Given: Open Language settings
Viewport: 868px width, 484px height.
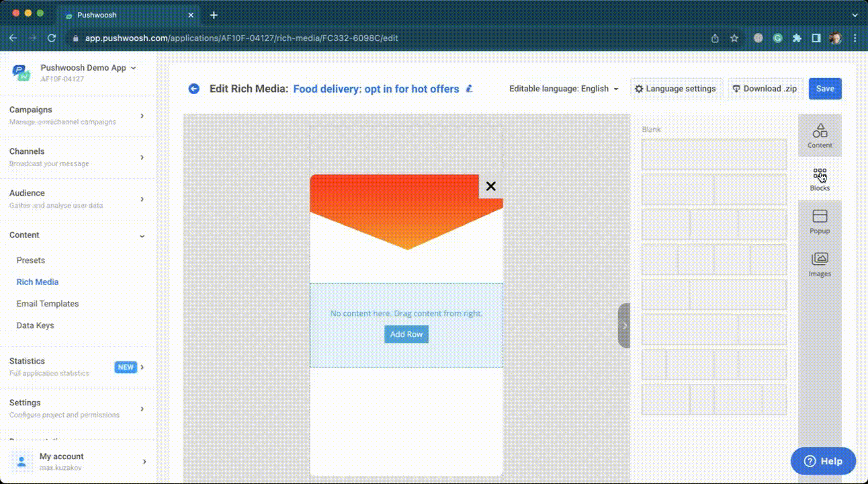Looking at the screenshot, I should point(677,89).
